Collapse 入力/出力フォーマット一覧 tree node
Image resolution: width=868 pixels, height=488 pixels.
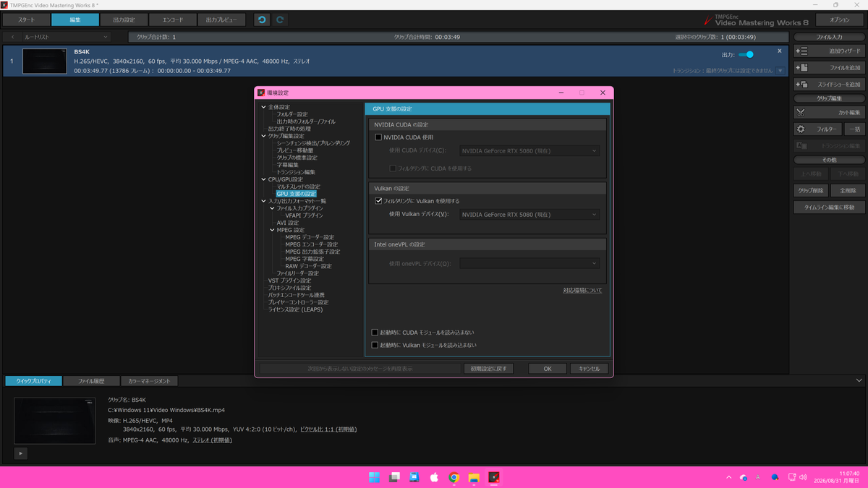point(264,201)
